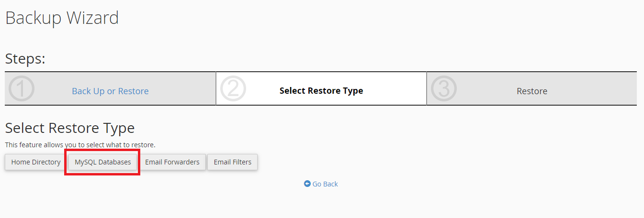
Task: Click the blue left-arrow icon beside Go Back
Action: tap(307, 184)
